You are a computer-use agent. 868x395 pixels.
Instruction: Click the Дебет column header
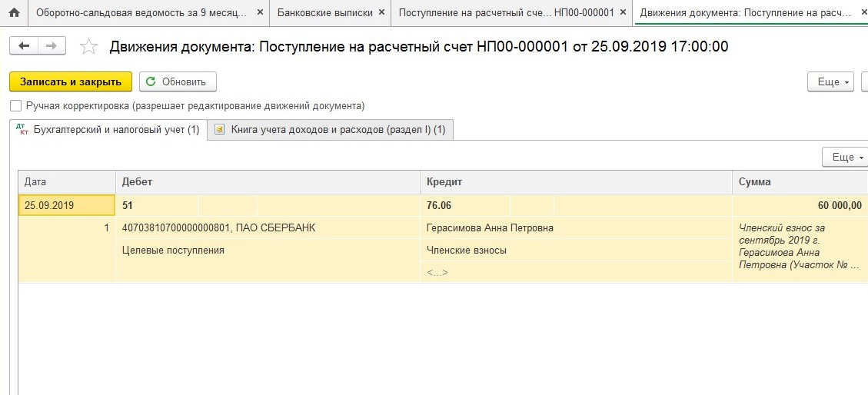(267, 182)
